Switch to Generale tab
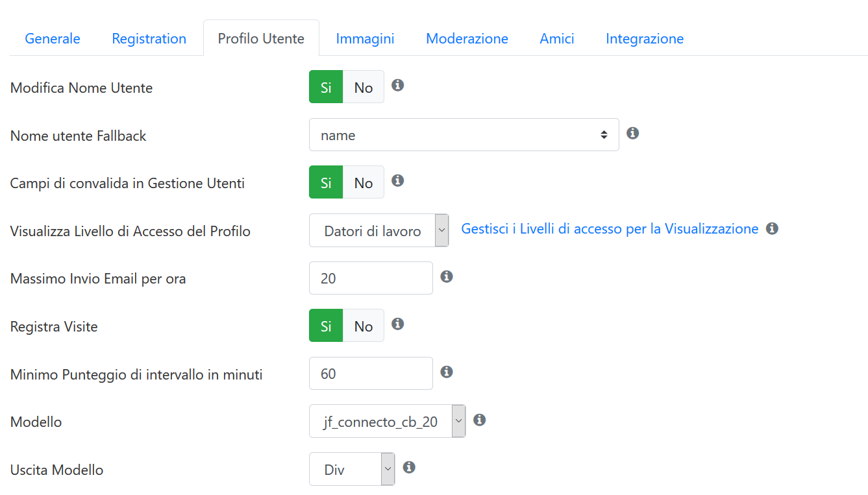The image size is (868, 495). tap(53, 38)
